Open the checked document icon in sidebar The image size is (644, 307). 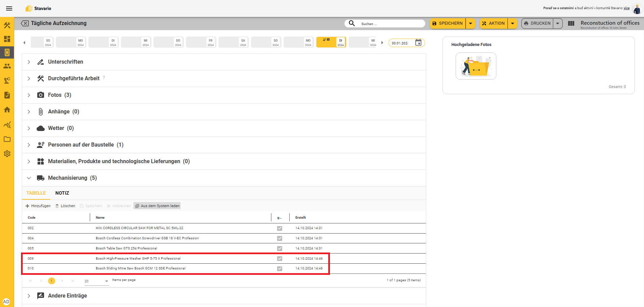point(7,95)
